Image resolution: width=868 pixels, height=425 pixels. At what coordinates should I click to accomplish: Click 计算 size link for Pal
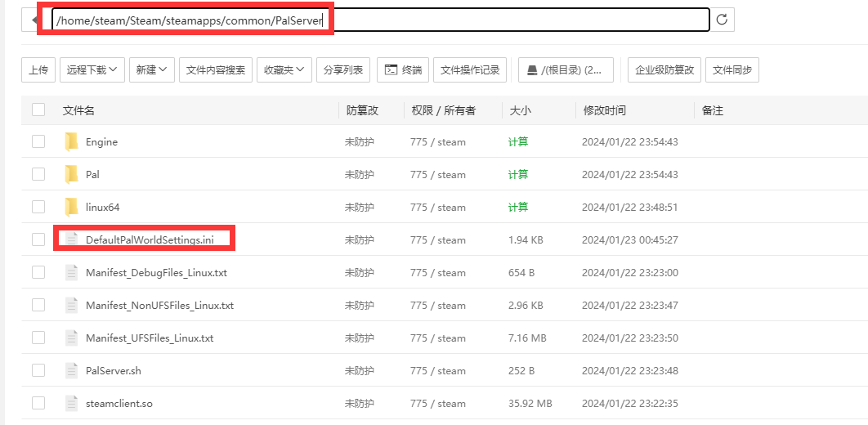coord(518,174)
